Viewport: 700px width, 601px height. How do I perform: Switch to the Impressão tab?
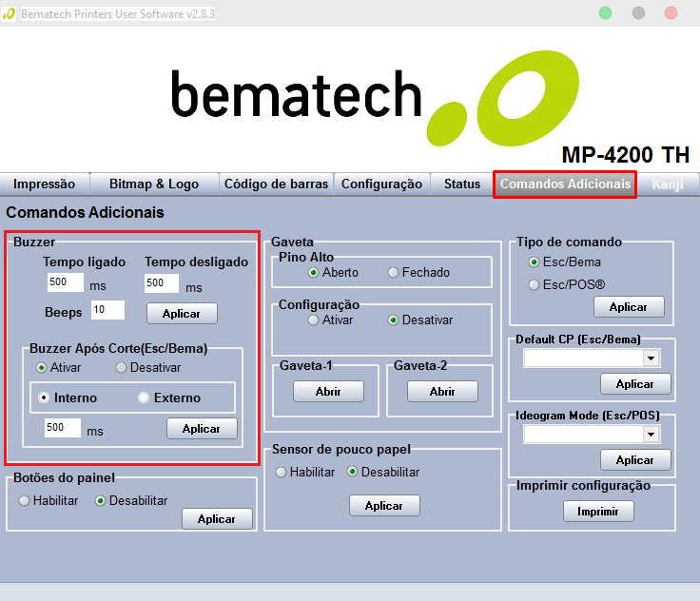[45, 184]
